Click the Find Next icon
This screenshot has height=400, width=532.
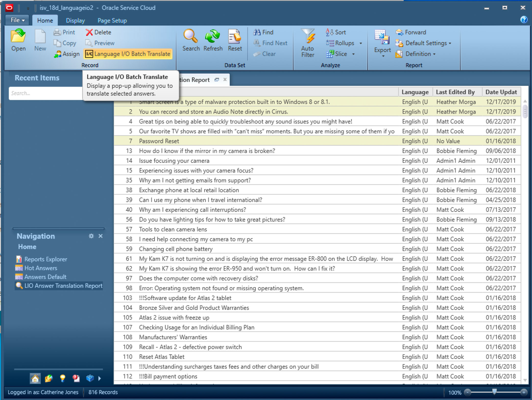(x=257, y=43)
